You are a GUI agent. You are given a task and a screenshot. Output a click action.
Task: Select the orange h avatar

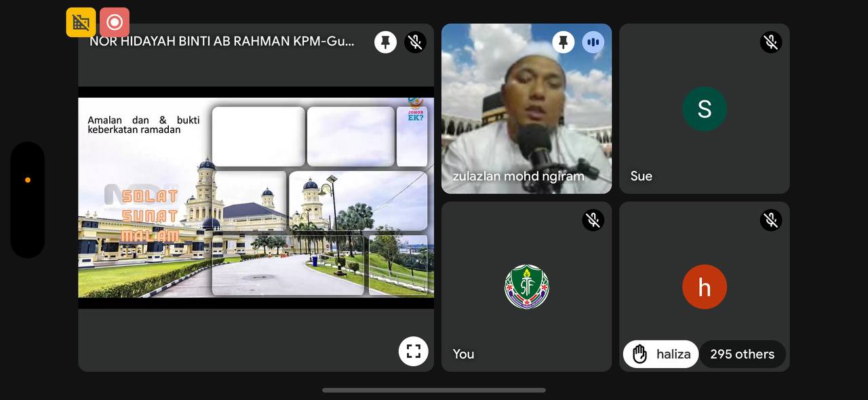(x=705, y=287)
